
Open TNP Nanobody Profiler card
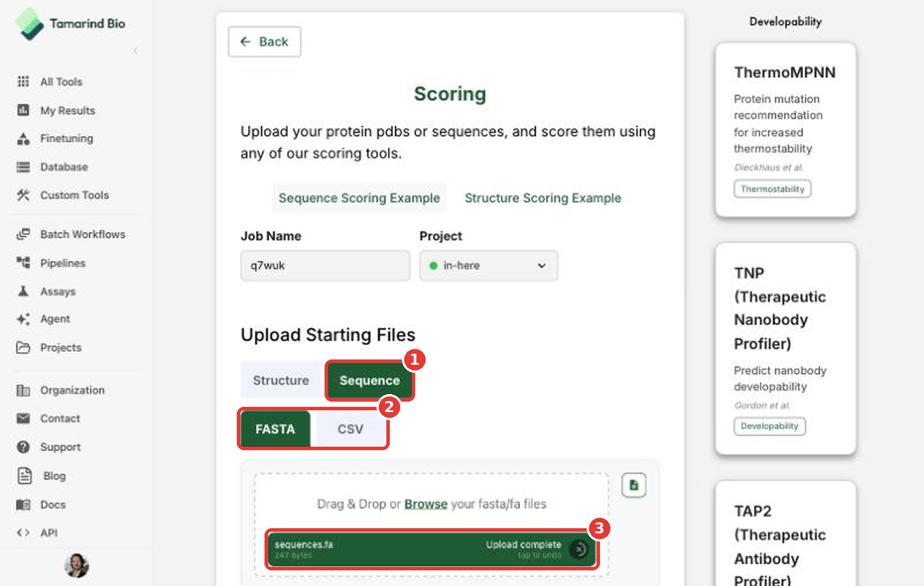tap(785, 348)
